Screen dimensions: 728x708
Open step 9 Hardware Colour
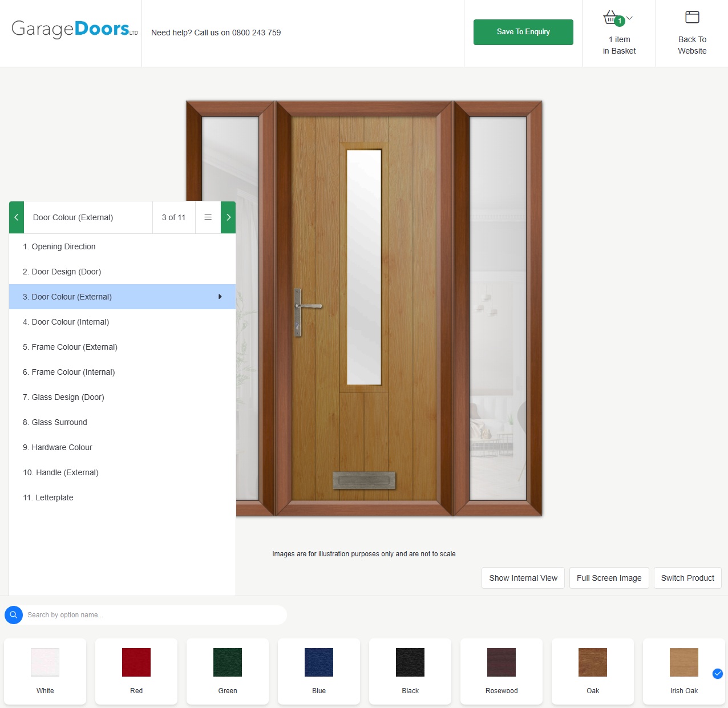coord(122,447)
